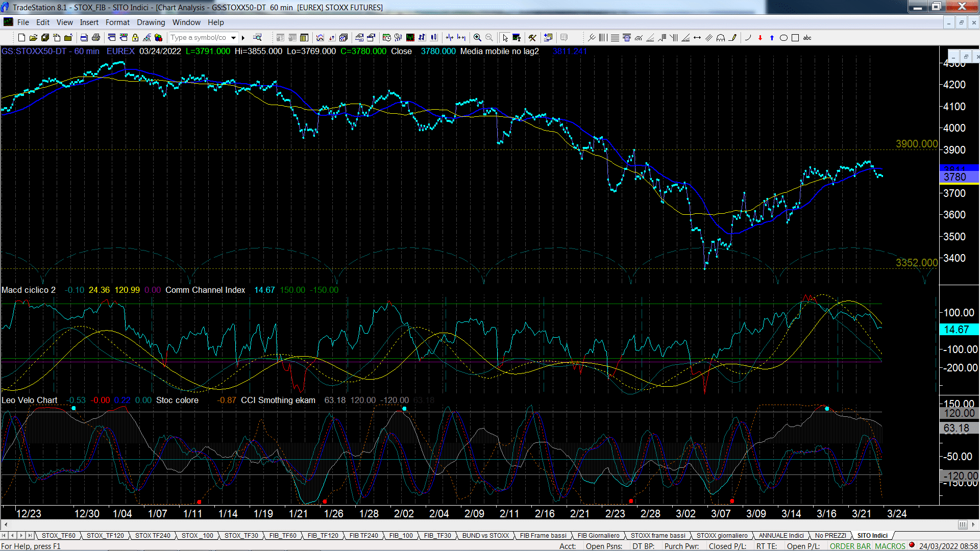
Task: Click the padlock icon in toolbar
Action: pyautogui.click(x=135, y=37)
